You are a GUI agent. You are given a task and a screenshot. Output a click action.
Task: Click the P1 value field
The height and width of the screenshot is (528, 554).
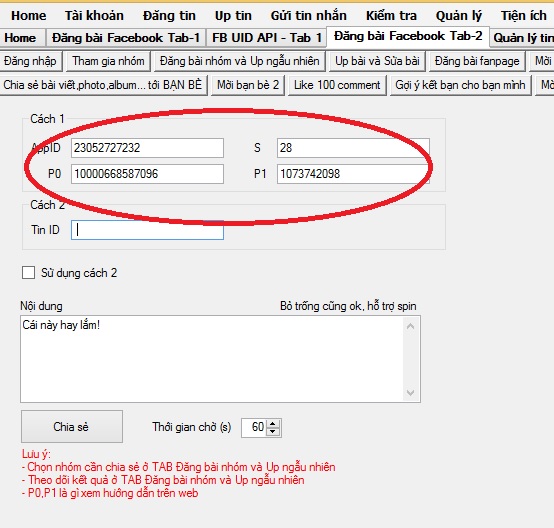[353, 174]
